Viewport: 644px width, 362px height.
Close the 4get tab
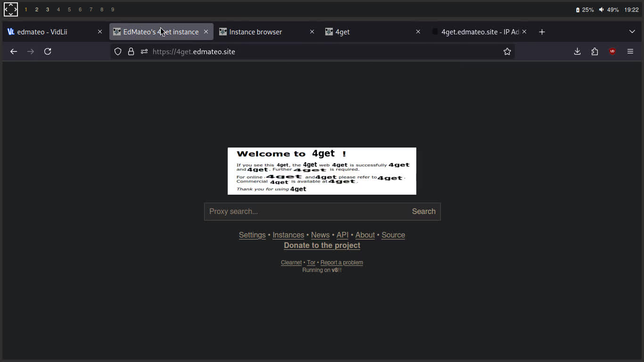418,32
